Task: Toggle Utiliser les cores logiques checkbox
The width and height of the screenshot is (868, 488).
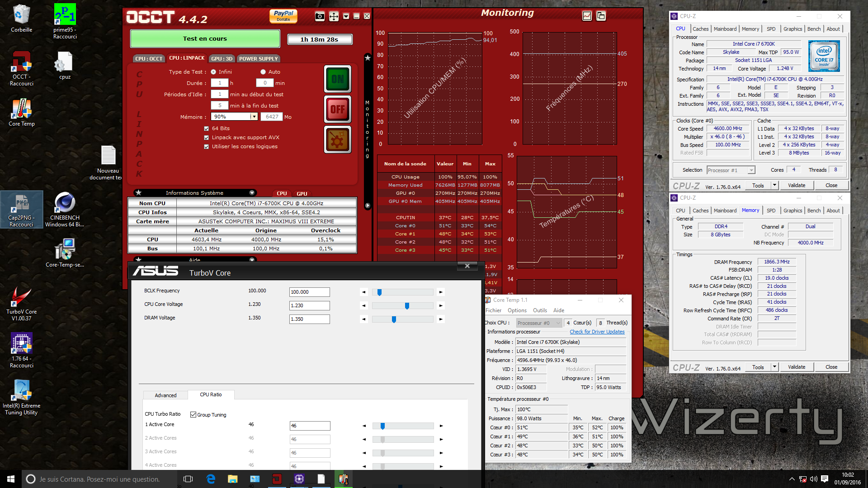Action: coord(207,147)
